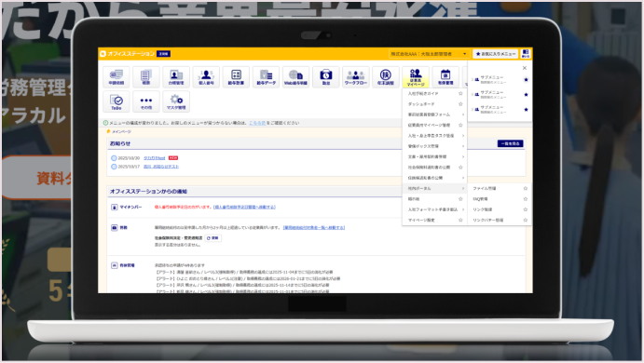
Task: Open the 帳票 documents icon
Action: tap(146, 76)
